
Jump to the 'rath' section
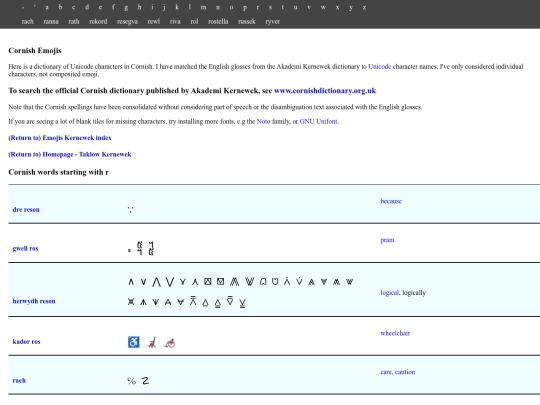click(74, 21)
